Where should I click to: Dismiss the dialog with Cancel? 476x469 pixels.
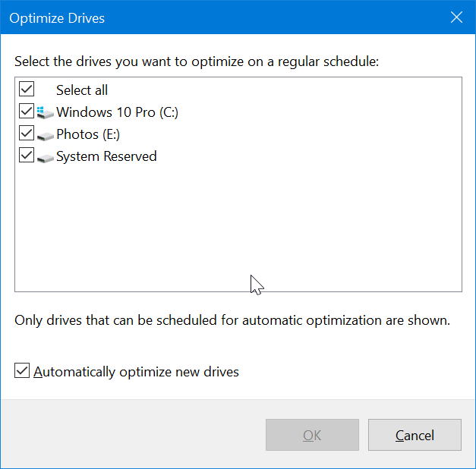click(415, 435)
